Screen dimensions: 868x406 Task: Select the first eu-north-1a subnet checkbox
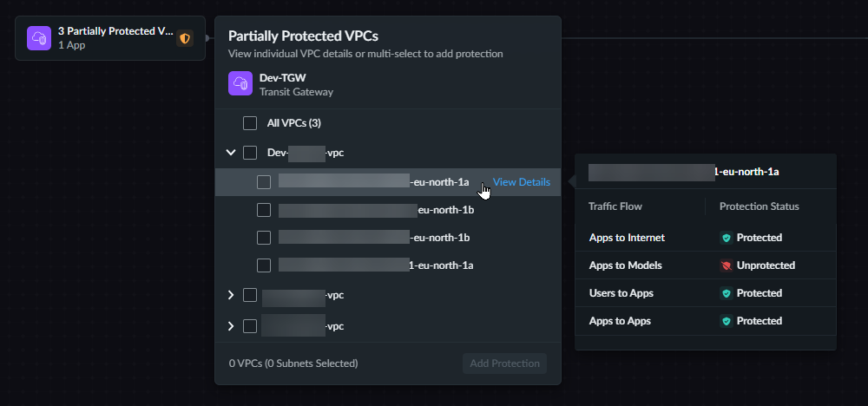click(x=264, y=182)
